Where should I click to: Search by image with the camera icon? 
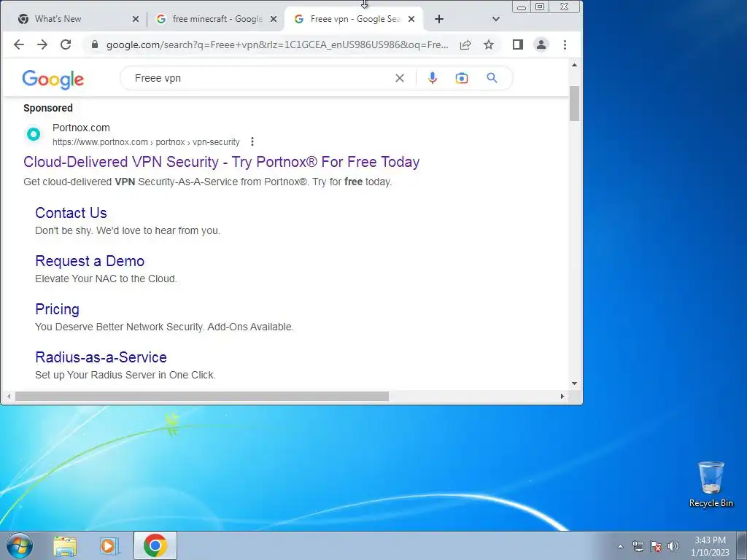pyautogui.click(x=461, y=78)
